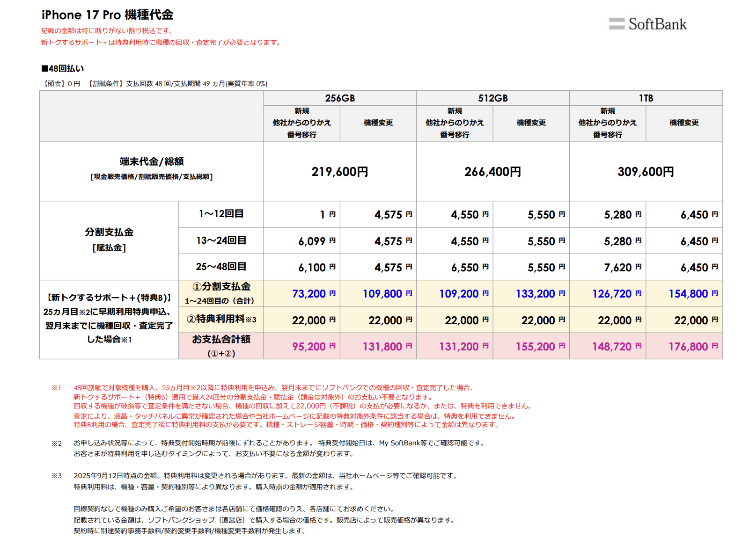Click 機種変更 header under 512GB

pos(531,123)
